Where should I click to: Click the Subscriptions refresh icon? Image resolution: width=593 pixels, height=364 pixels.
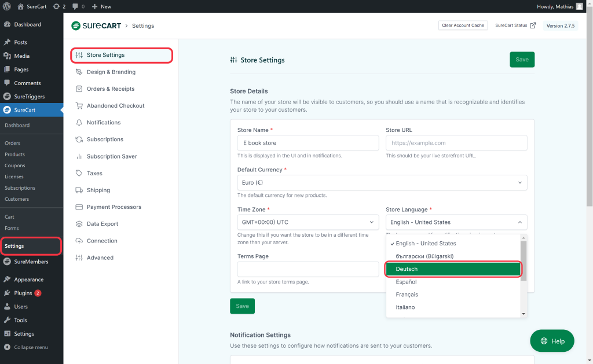point(79,139)
